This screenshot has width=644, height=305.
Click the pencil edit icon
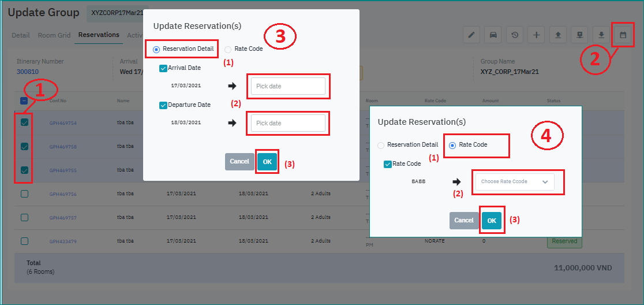tap(471, 35)
